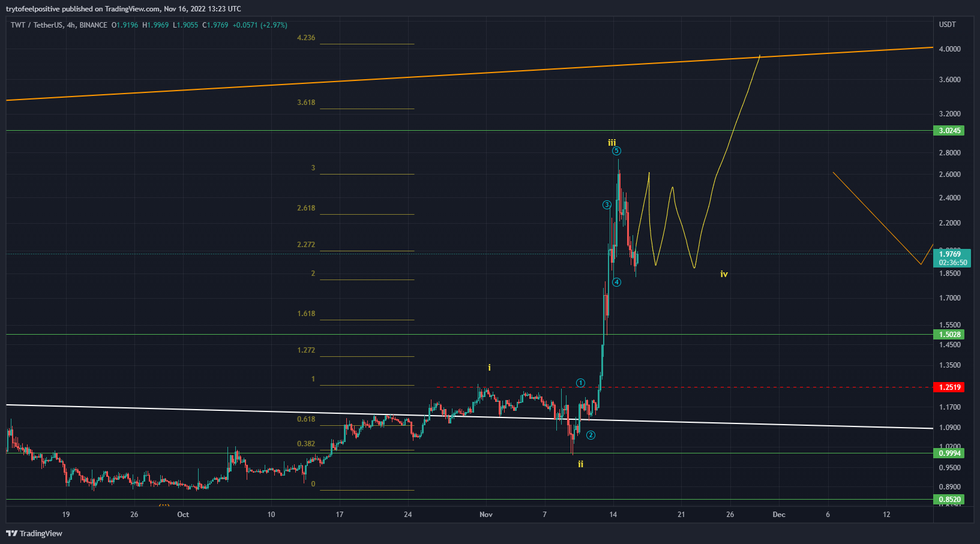The width and height of the screenshot is (980, 544).
Task: Click the 4.236 Fibonacci level label
Action: [306, 38]
